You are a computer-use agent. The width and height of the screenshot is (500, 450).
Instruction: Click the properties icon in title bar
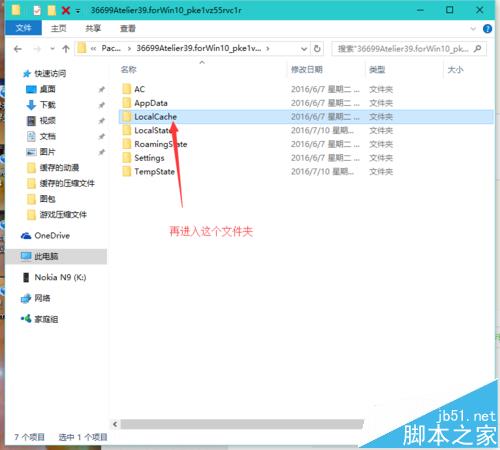[x=37, y=10]
